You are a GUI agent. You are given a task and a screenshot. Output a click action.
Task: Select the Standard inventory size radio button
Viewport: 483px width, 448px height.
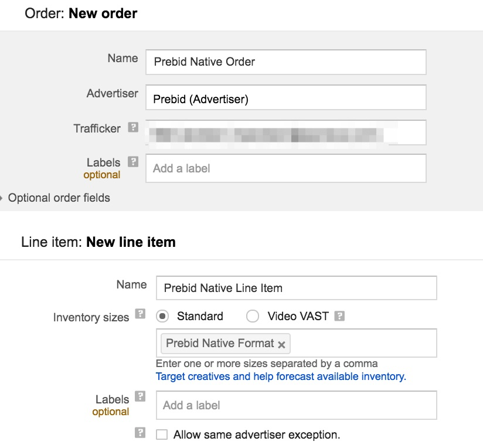[161, 316]
